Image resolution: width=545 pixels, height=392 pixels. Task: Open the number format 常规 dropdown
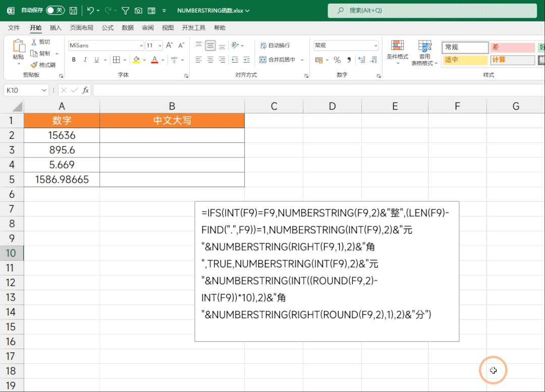376,45
